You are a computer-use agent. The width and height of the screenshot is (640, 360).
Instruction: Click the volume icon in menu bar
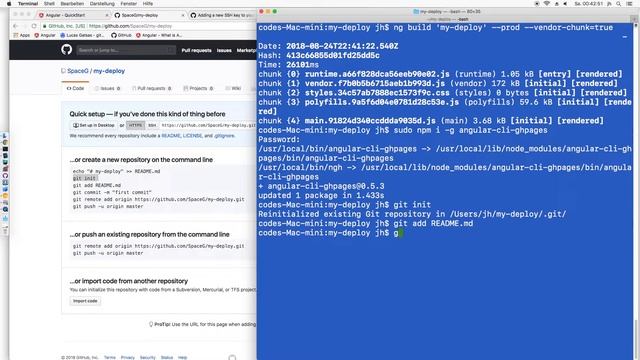[565, 3]
